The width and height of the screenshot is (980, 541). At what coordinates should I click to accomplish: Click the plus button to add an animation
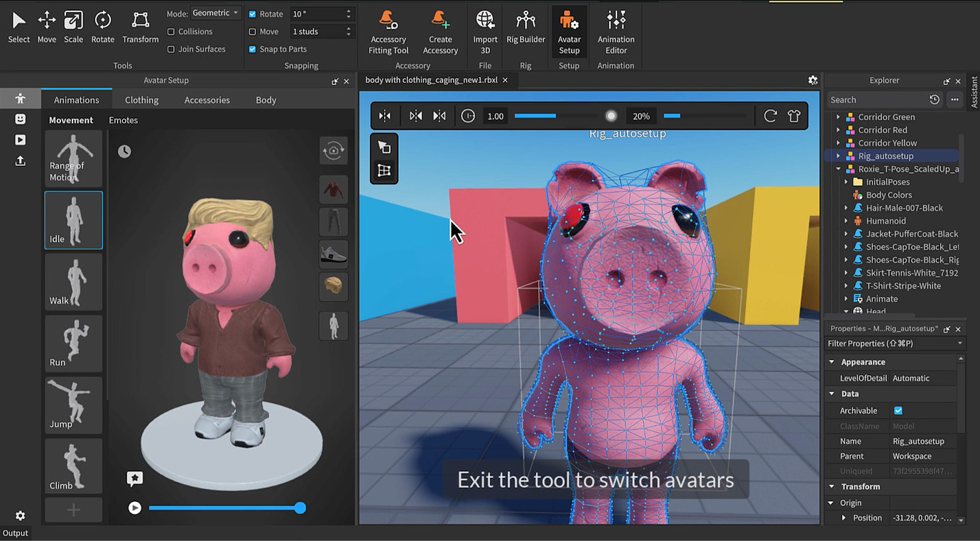(x=73, y=510)
